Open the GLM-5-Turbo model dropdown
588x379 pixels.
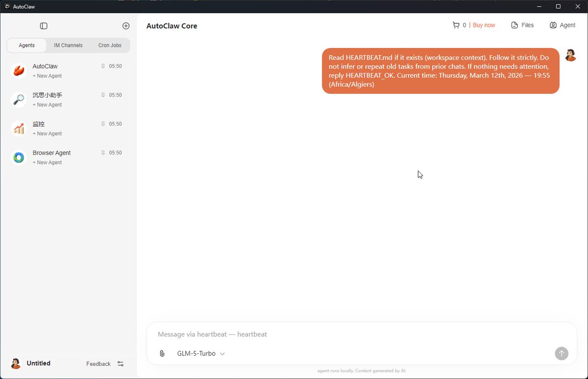[201, 354]
